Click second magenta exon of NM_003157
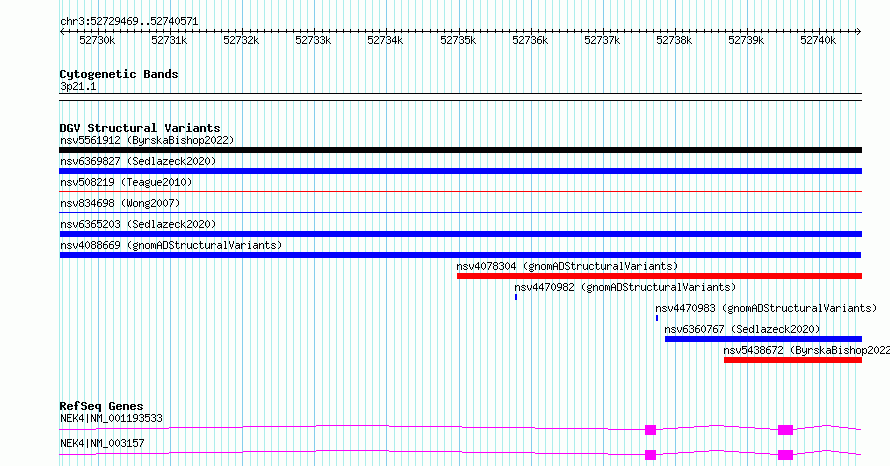Viewport: 890px width, 466px height. click(786, 455)
